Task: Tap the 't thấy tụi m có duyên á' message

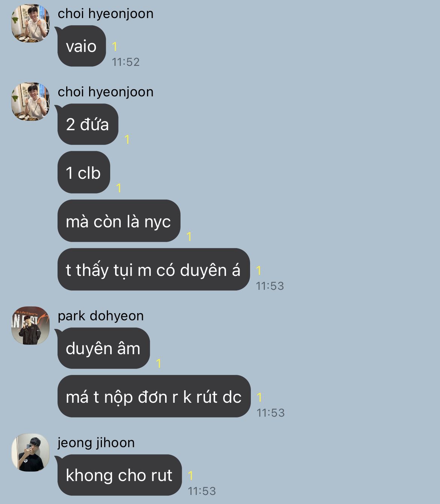Action: coord(153,270)
